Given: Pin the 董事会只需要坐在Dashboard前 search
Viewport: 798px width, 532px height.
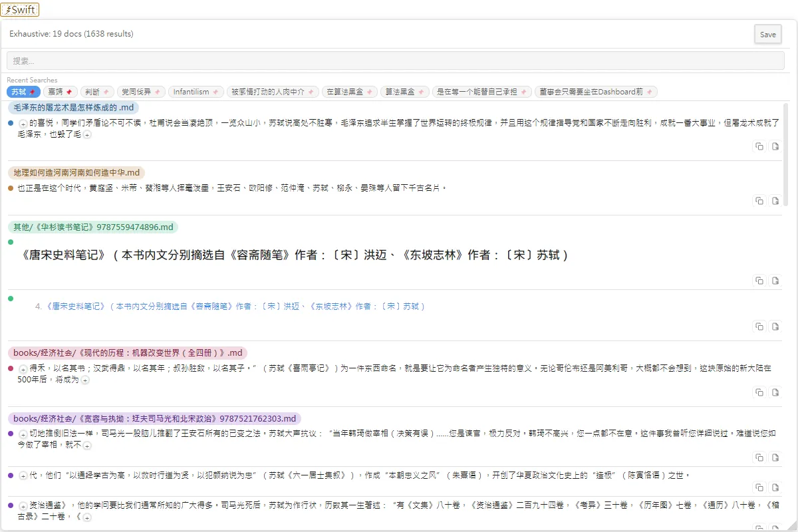Looking at the screenshot, I should coord(649,92).
